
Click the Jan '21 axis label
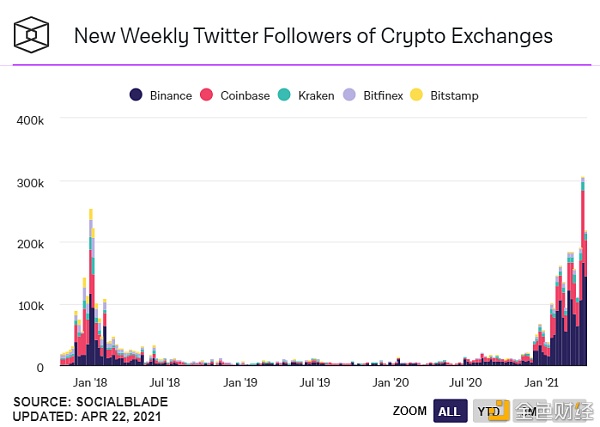click(541, 382)
